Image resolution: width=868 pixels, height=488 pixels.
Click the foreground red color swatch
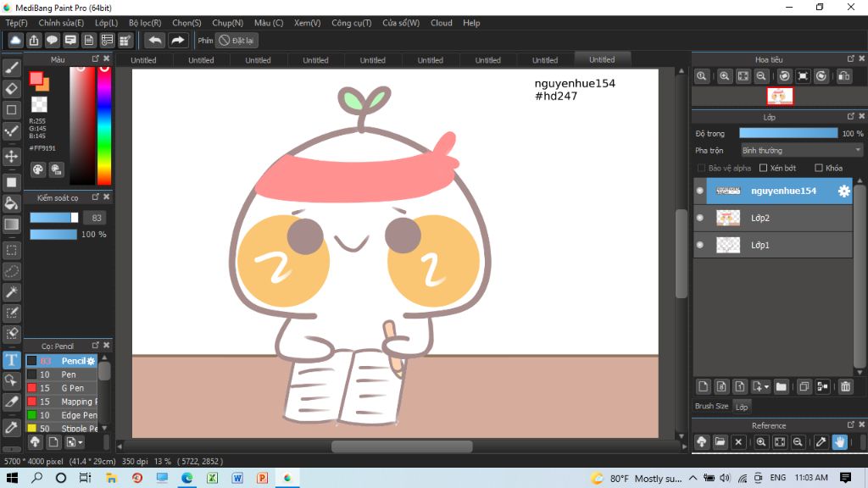pyautogui.click(x=36, y=79)
